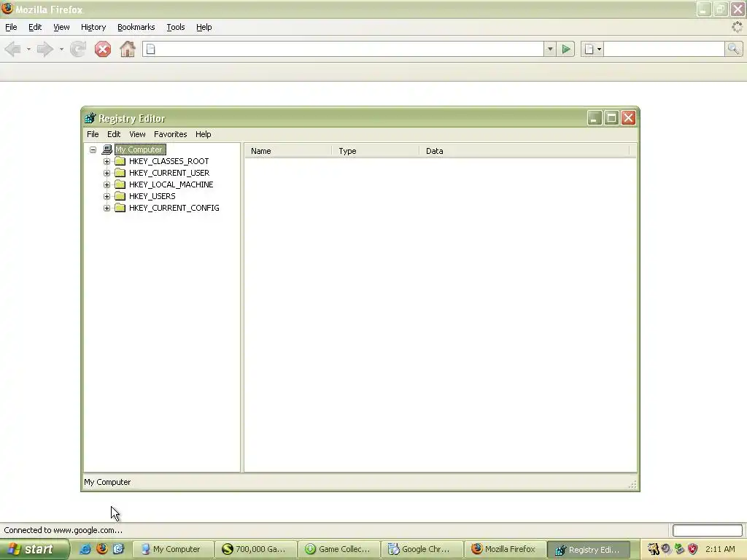Launch Internet Explorer from quick launch
This screenshot has height=560, width=747.
tap(85, 549)
